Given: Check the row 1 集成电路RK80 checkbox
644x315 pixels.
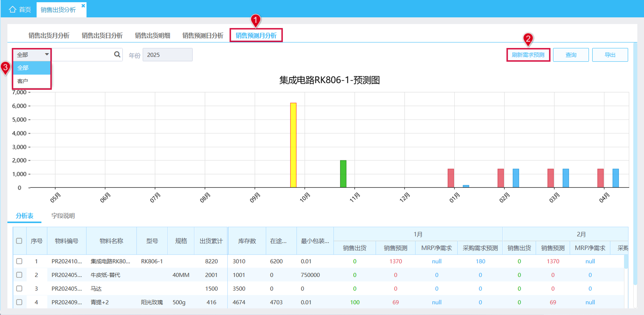Looking at the screenshot, I should tap(19, 261).
